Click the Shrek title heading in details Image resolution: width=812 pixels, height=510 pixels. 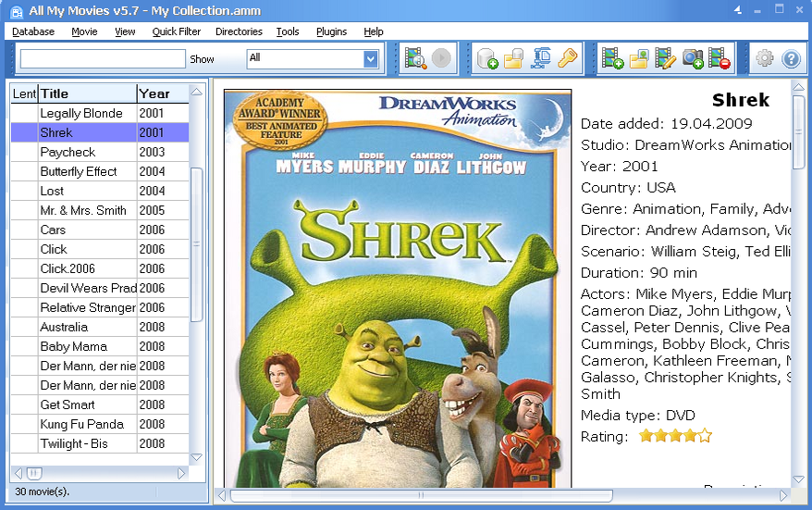(x=741, y=100)
